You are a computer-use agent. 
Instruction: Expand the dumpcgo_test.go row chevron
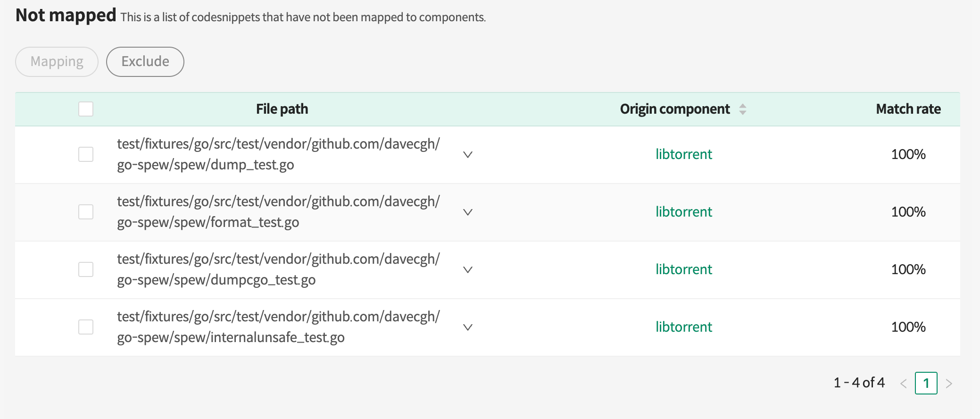pyautogui.click(x=467, y=270)
